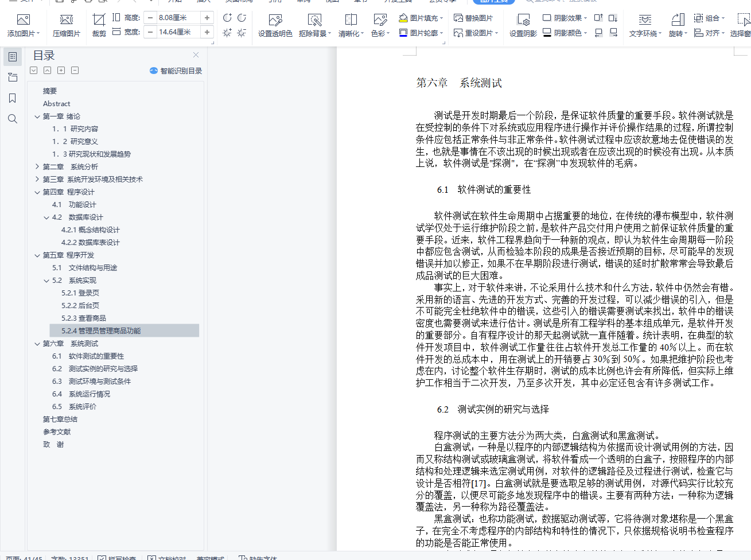The width and height of the screenshot is (751, 560).
Task: Increase height with the plus stepper
Action: pyautogui.click(x=207, y=18)
